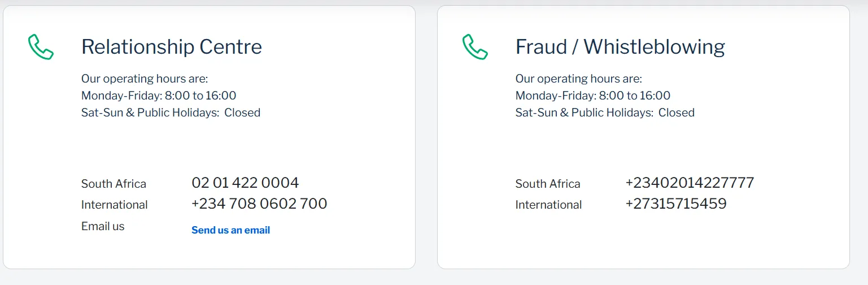Click the 'Email us' label
The width and height of the screenshot is (868, 285).
pos(103,226)
